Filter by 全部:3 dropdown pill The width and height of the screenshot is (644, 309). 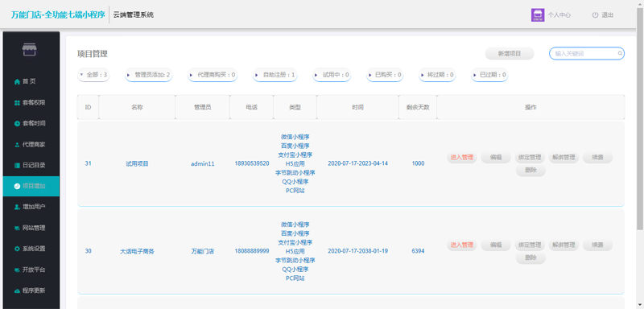(93, 75)
